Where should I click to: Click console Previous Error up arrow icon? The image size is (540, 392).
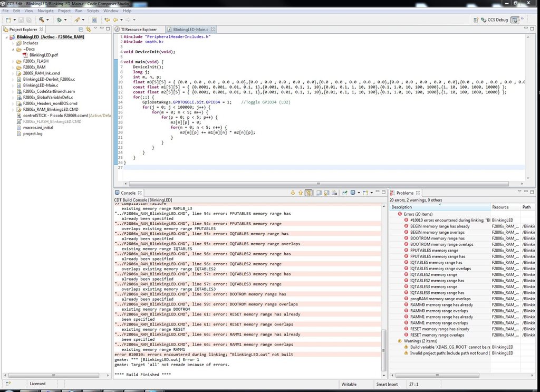pyautogui.click(x=300, y=193)
